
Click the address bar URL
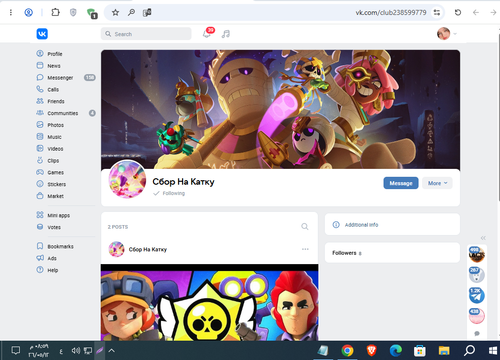point(391,13)
